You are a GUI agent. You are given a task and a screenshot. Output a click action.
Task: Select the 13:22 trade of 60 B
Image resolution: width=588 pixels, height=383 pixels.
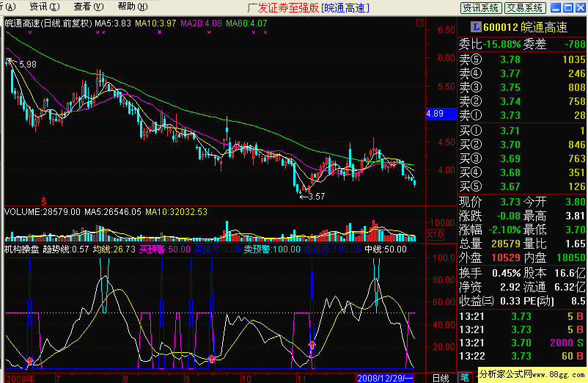click(x=522, y=356)
